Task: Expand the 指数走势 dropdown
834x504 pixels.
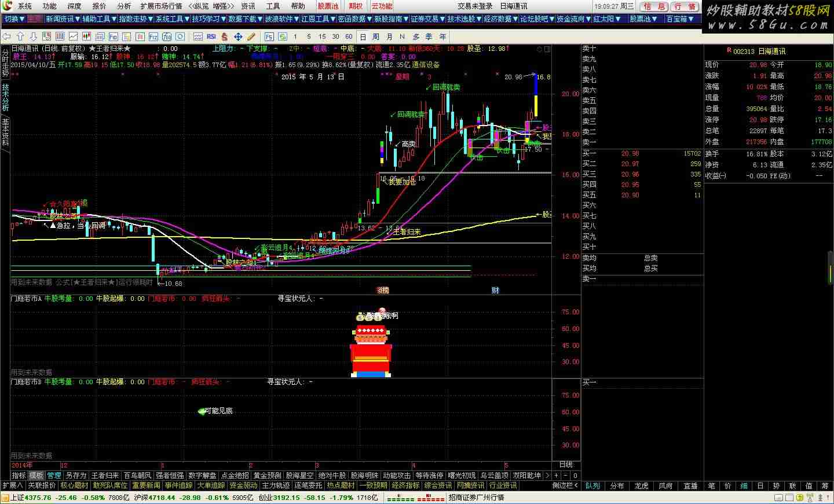Action: [136, 19]
